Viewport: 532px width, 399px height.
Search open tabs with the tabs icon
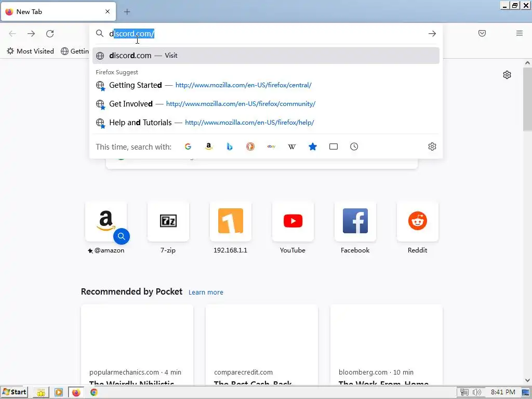pyautogui.click(x=334, y=147)
